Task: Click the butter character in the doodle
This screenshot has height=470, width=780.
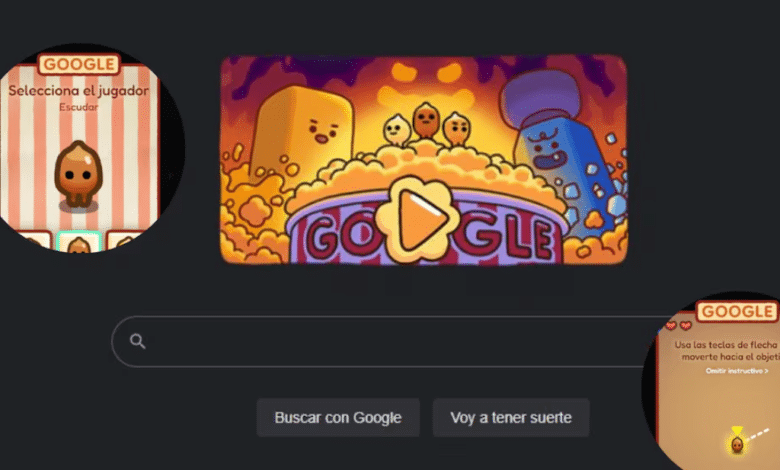Action: tap(302, 132)
